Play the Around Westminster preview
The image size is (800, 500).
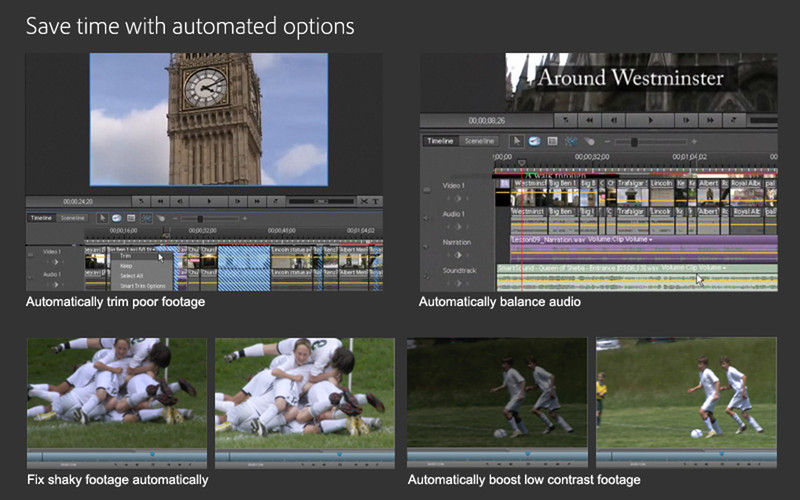pyautogui.click(x=650, y=120)
